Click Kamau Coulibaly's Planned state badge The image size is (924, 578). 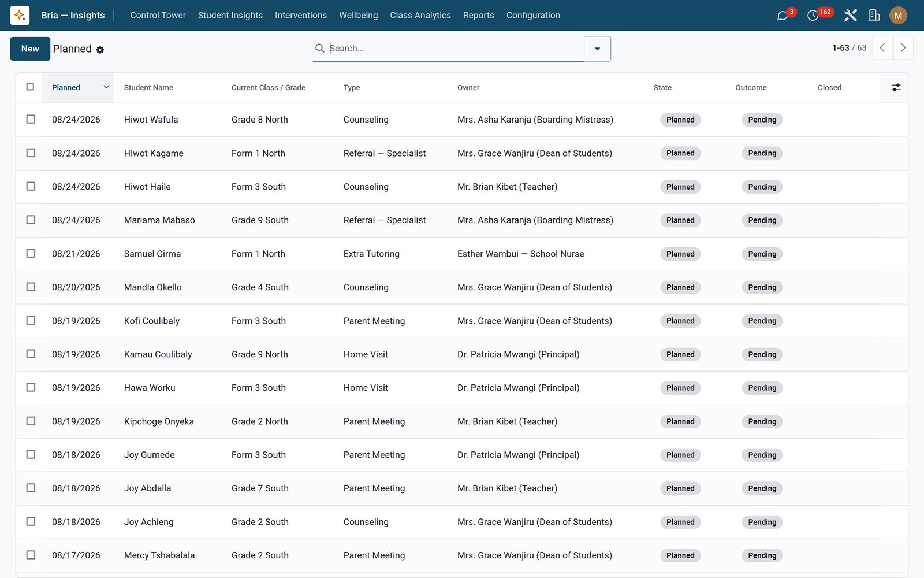pyautogui.click(x=680, y=354)
